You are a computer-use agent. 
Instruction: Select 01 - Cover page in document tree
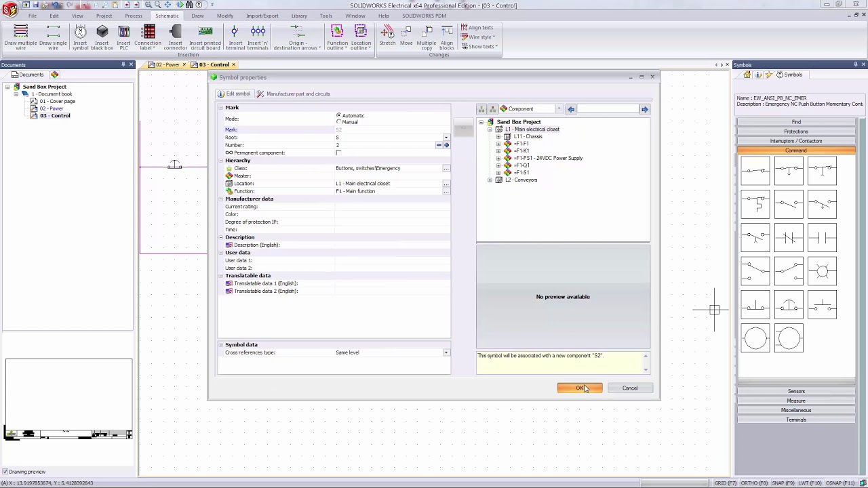(x=57, y=102)
